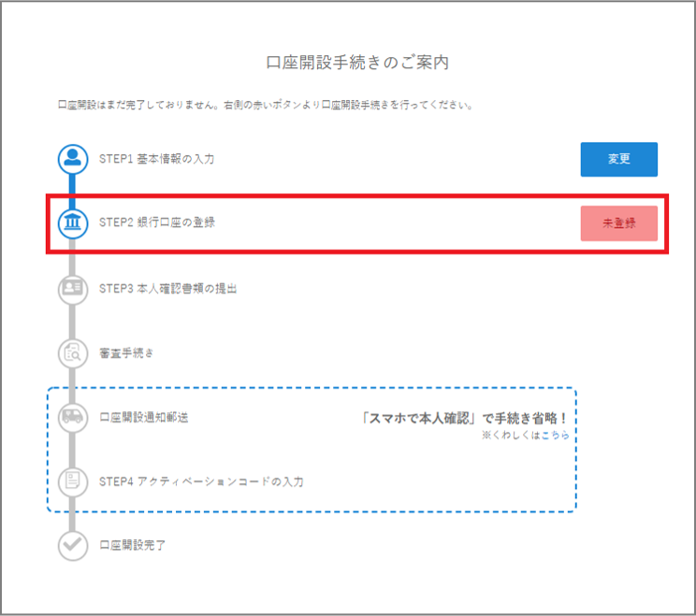Click the 口座開設完了 checkmark icon
696x616 pixels.
[73, 545]
